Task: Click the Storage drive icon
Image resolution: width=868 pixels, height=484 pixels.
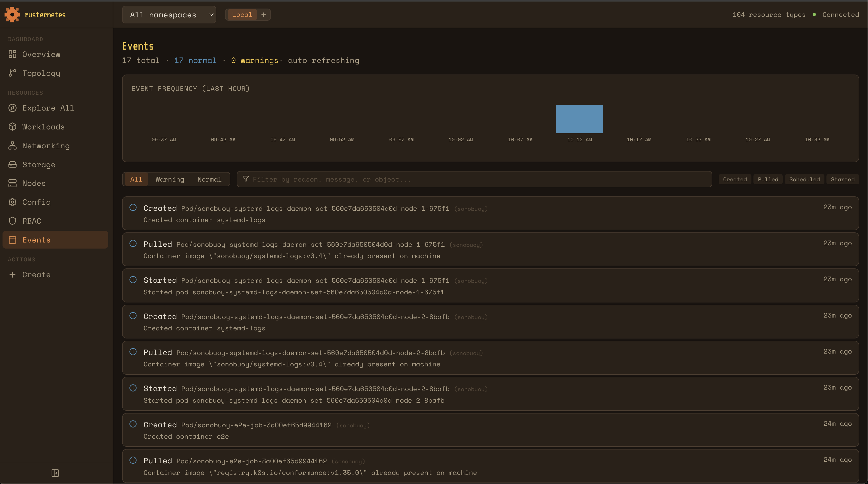Action: click(x=13, y=164)
